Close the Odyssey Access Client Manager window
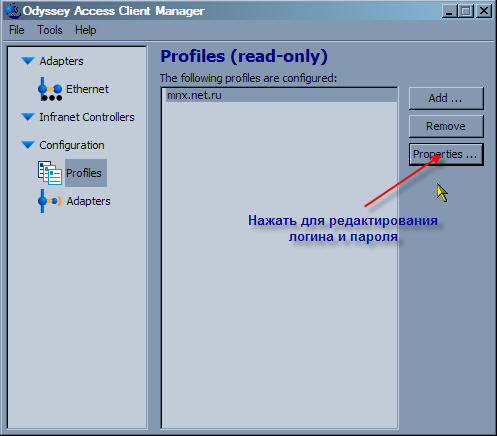Image resolution: width=497 pixels, height=436 pixels. [x=484, y=11]
